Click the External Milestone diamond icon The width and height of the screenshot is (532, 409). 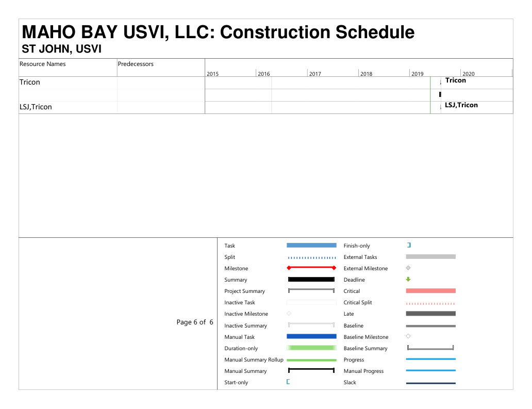tap(408, 268)
